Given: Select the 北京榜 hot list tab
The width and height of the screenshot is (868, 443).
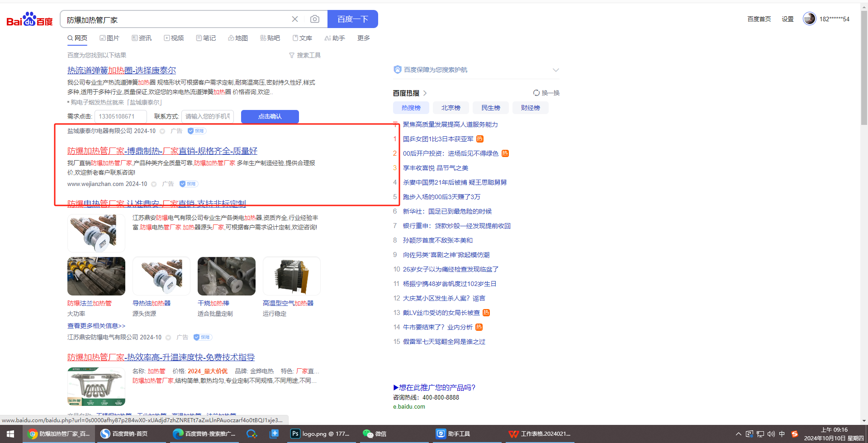Looking at the screenshot, I should [451, 108].
